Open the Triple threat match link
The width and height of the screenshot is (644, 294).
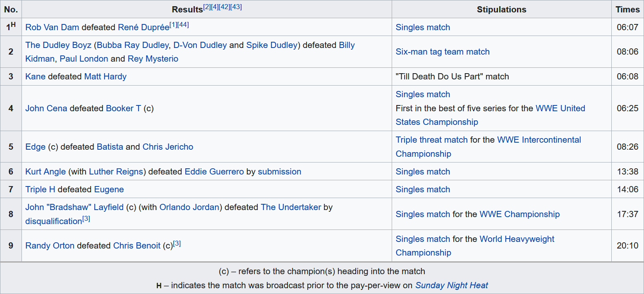(x=431, y=140)
